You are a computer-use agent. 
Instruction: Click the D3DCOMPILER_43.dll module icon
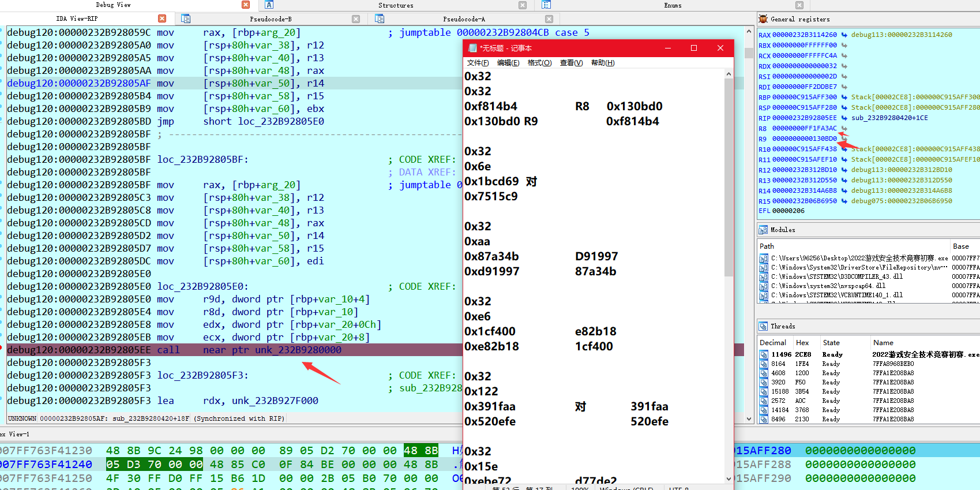[764, 276]
